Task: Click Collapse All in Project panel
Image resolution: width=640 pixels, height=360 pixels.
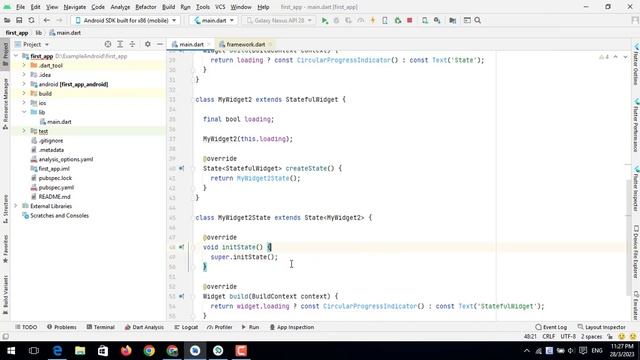Action: (132, 44)
